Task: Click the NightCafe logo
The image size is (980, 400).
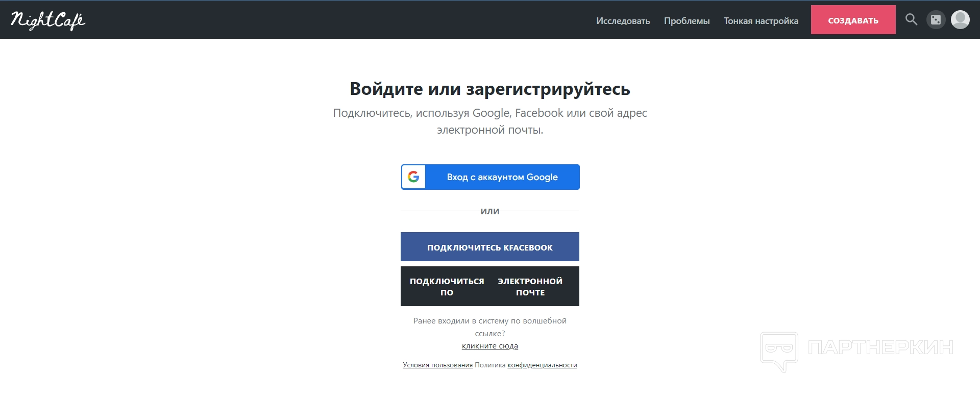Action: tap(48, 20)
